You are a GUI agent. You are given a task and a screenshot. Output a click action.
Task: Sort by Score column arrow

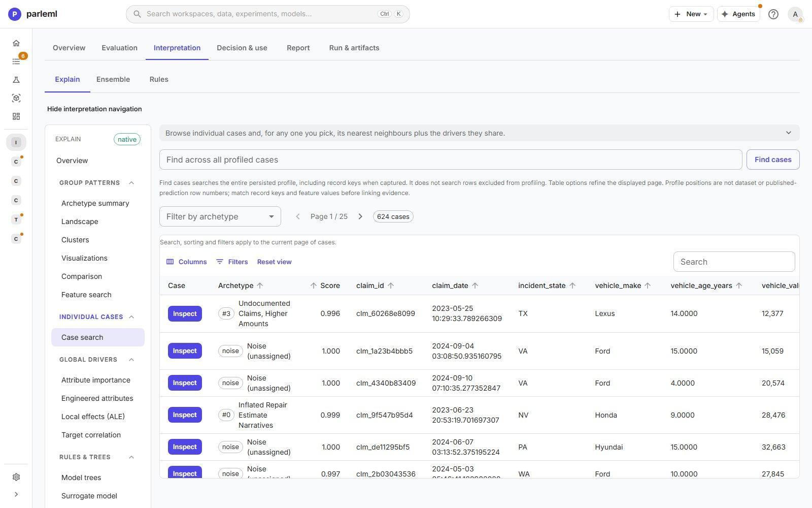(313, 285)
